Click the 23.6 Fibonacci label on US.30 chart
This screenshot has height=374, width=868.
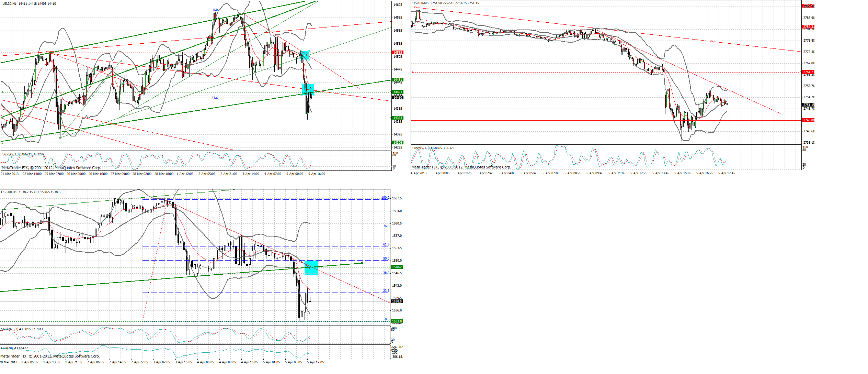(214, 98)
